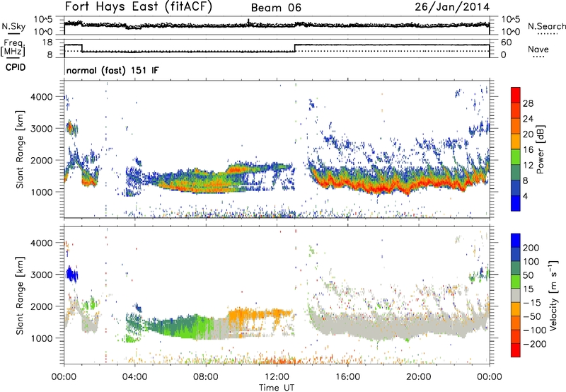Click the '2000' range tick of power panel

click(x=42, y=160)
